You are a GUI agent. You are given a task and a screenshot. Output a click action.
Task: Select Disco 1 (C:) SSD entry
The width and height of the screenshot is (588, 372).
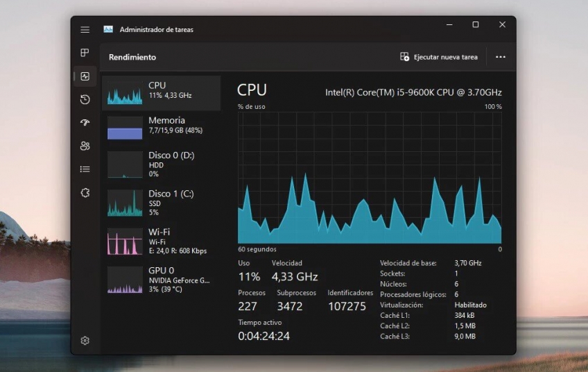coord(162,203)
